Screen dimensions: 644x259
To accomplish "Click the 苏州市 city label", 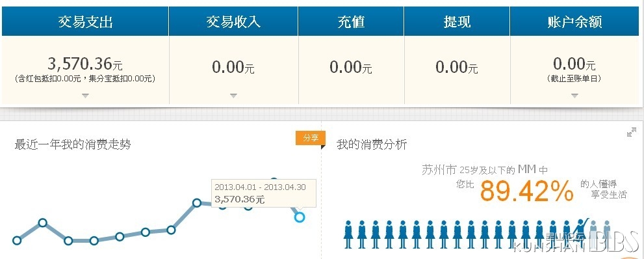I will pyautogui.click(x=439, y=169).
